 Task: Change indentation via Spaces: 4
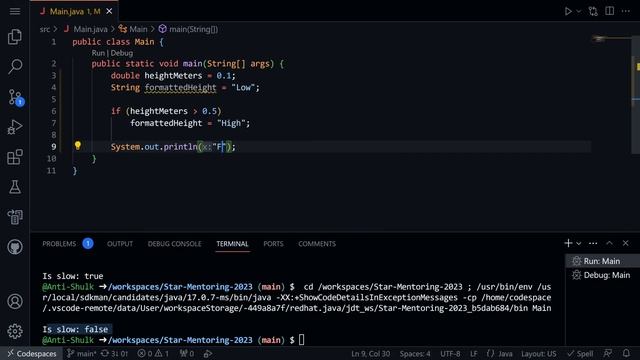(415, 353)
